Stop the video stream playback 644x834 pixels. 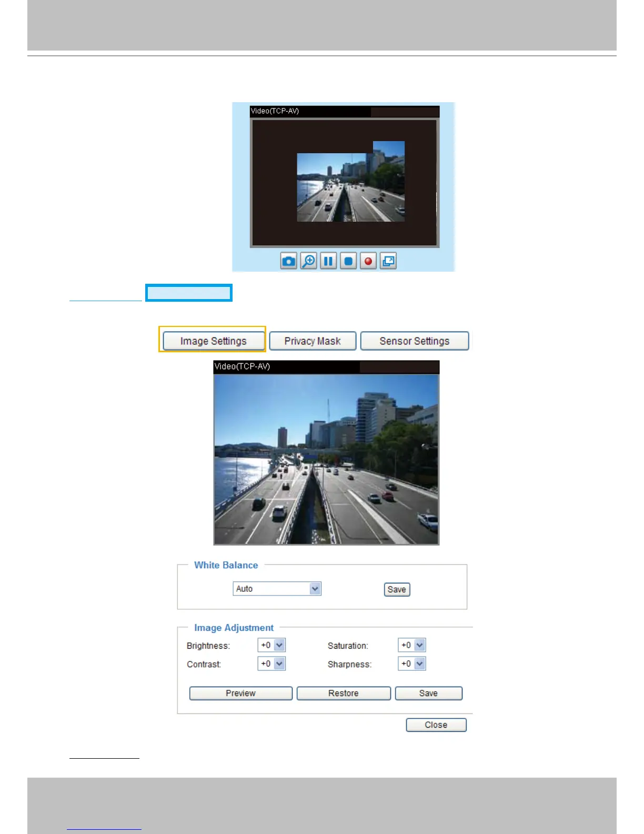point(348,261)
